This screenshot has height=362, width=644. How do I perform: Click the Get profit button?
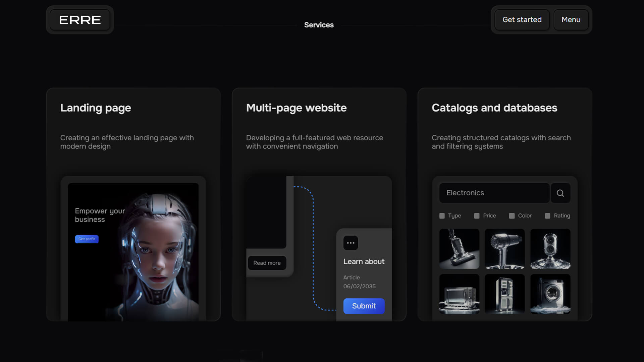[x=87, y=239]
